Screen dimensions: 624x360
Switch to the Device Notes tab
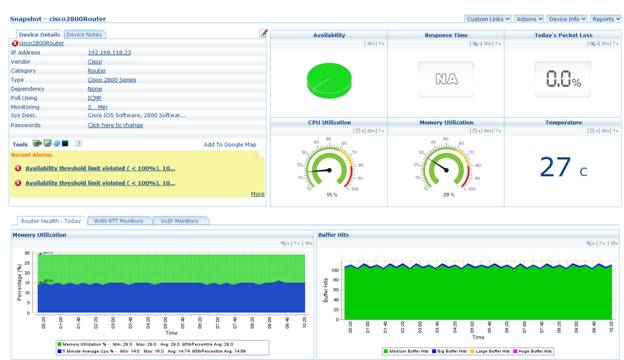[84, 35]
